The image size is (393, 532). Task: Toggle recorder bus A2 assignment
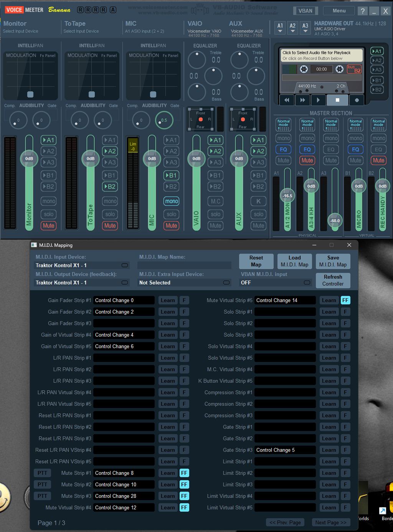[x=377, y=60]
